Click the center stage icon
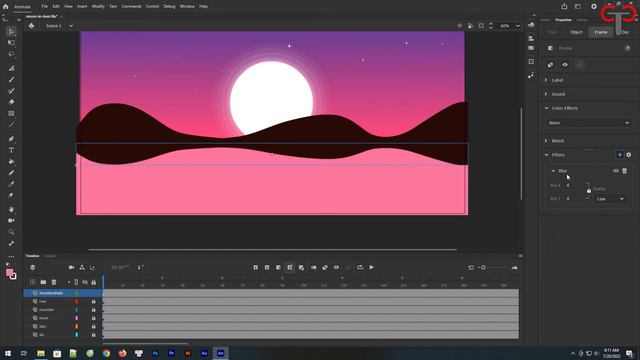The height and width of the screenshot is (360, 640). click(x=460, y=26)
